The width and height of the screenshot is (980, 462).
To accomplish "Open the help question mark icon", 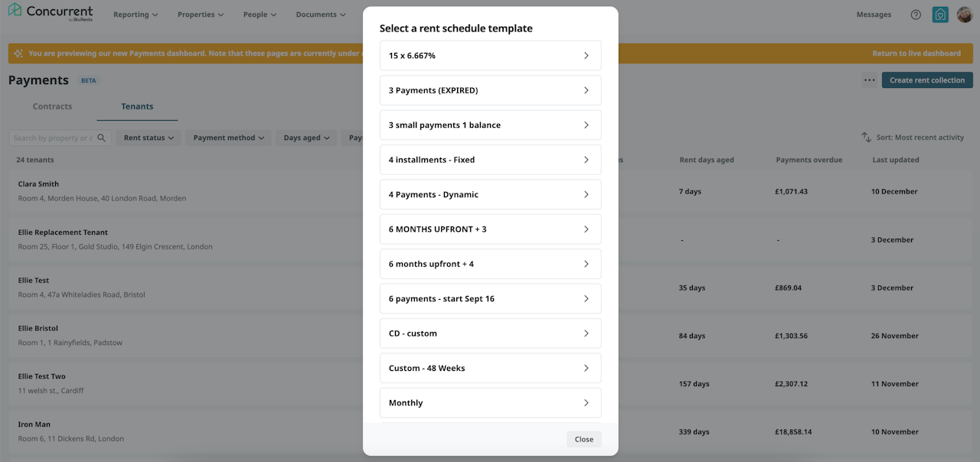I will pos(916,15).
